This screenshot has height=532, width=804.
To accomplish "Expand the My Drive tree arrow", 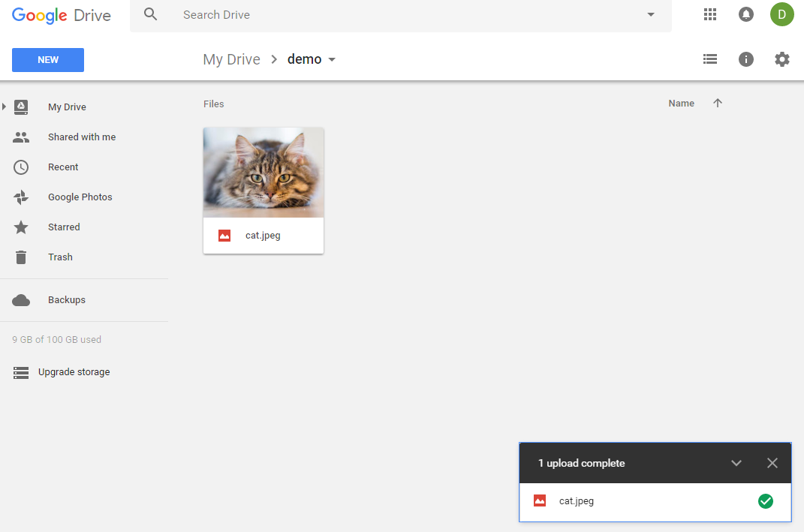I will point(4,107).
